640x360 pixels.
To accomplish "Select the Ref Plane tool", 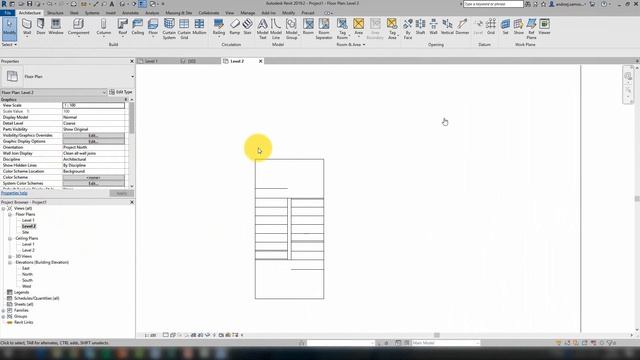I will click(x=531, y=29).
